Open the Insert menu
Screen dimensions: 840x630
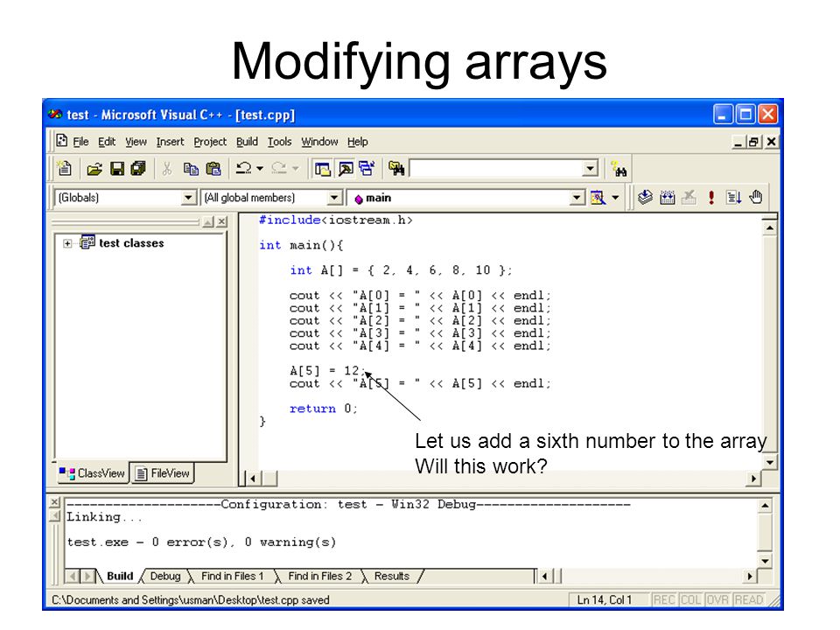tap(170, 142)
